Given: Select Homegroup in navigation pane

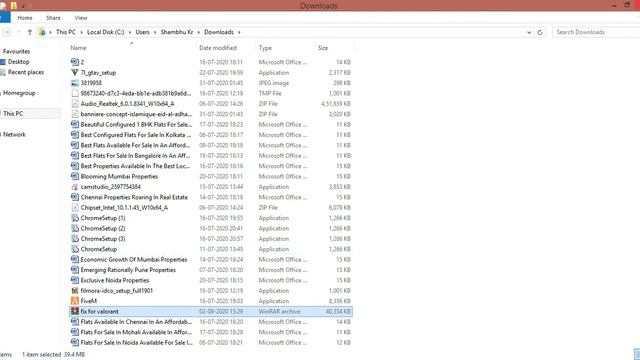Looking at the screenshot, I should (19, 93).
